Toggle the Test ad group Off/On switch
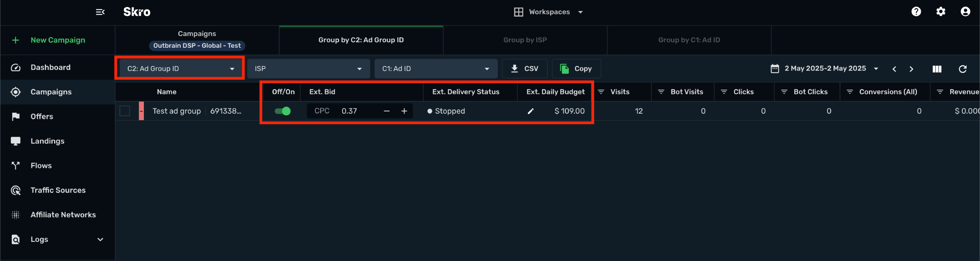Viewport: 980px width, 261px height. (283, 111)
